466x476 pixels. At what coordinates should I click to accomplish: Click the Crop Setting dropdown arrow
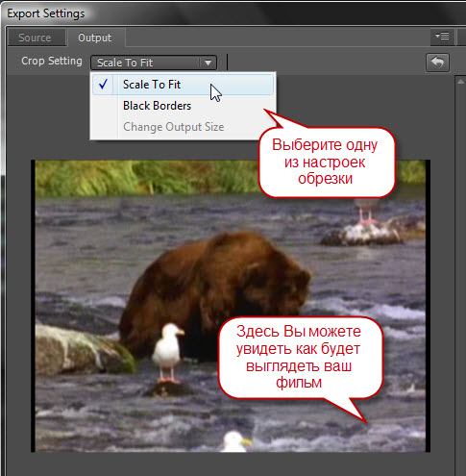pos(208,63)
